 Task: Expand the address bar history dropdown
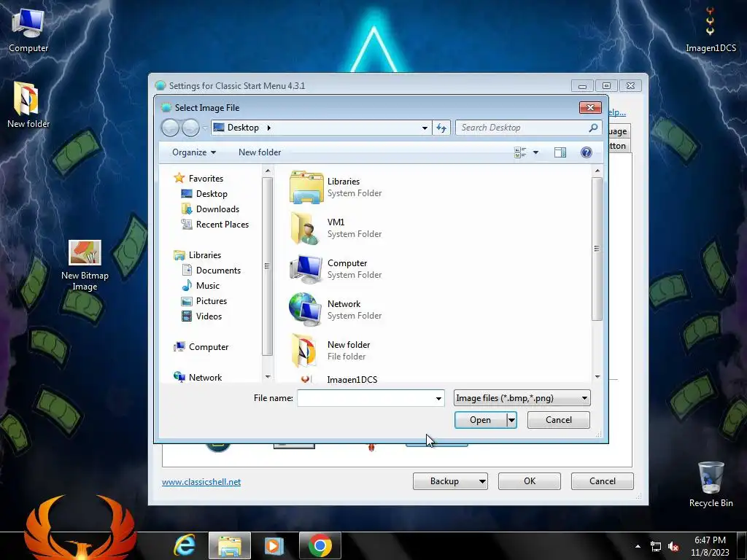(425, 128)
